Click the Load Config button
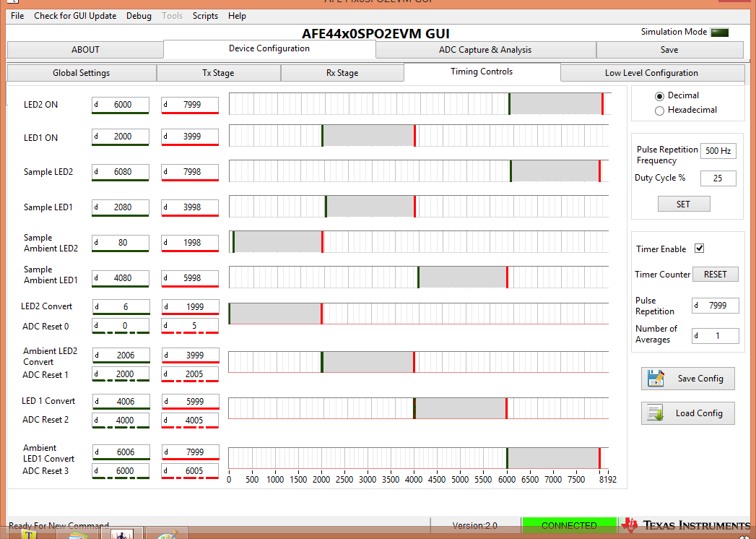The height and width of the screenshot is (539, 756). [688, 413]
